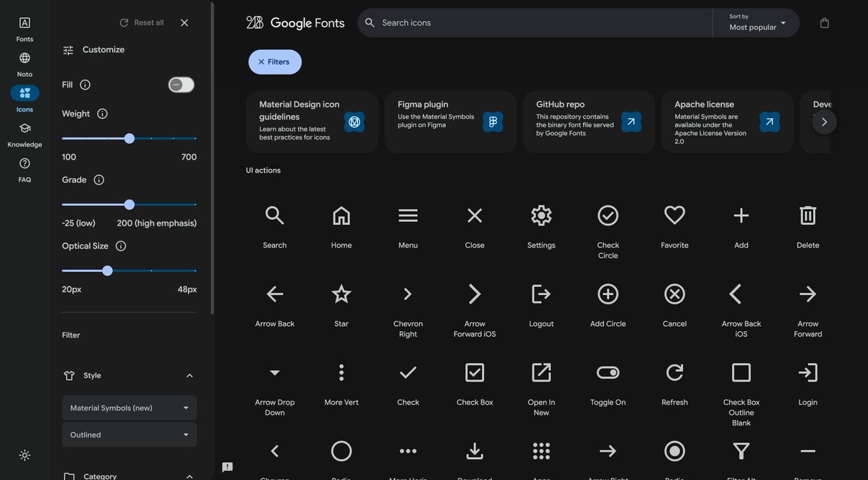The image size is (868, 480).
Task: Select the Cancel icon
Action: tap(675, 294)
